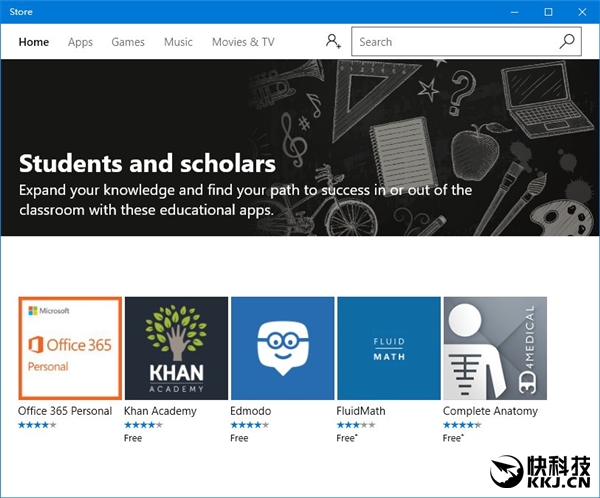Select the Edmodo app icon
Image resolution: width=600 pixels, height=498 pixels.
click(282, 348)
